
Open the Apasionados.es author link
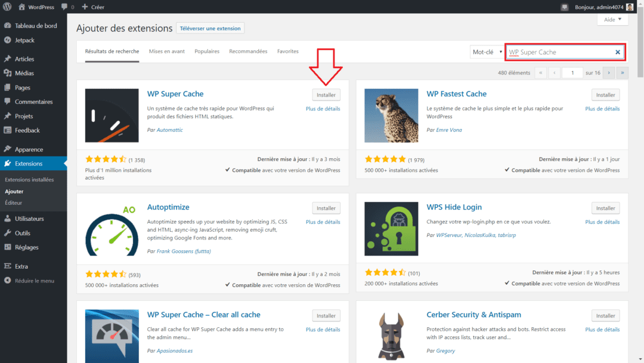coord(175,350)
